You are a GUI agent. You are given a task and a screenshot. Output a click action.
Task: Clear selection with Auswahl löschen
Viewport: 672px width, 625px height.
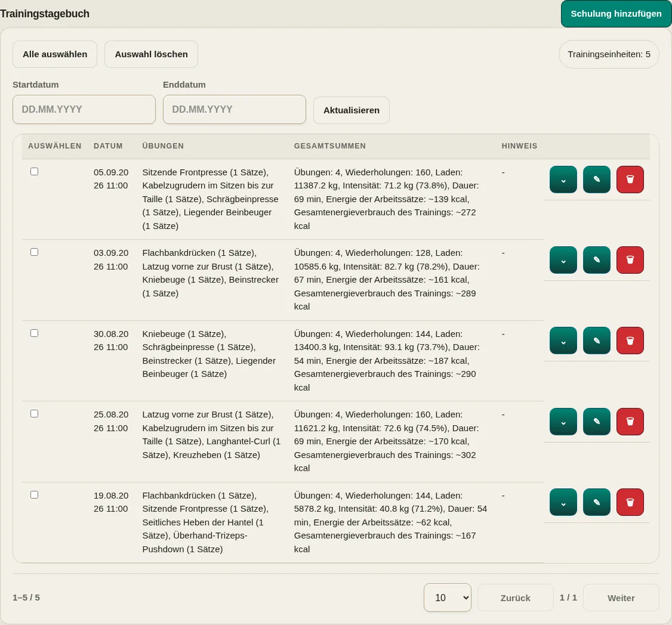click(x=151, y=54)
